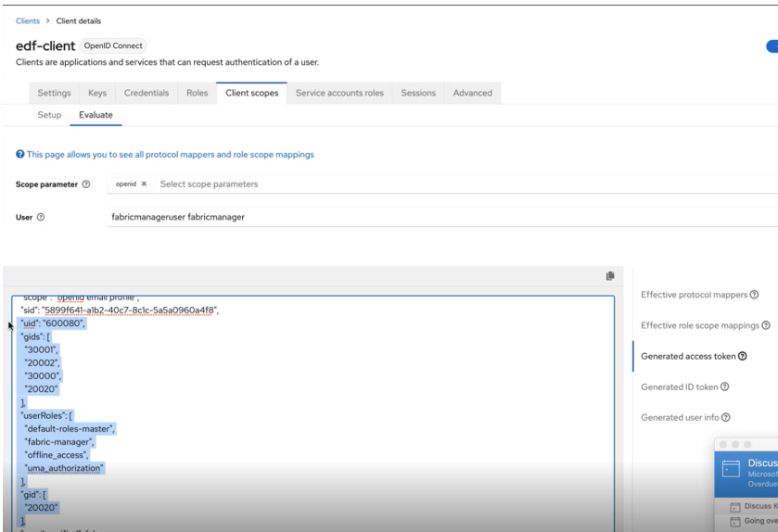The height and width of the screenshot is (532, 778).
Task: Navigate to Clients breadcrumb link
Action: pyautogui.click(x=27, y=20)
